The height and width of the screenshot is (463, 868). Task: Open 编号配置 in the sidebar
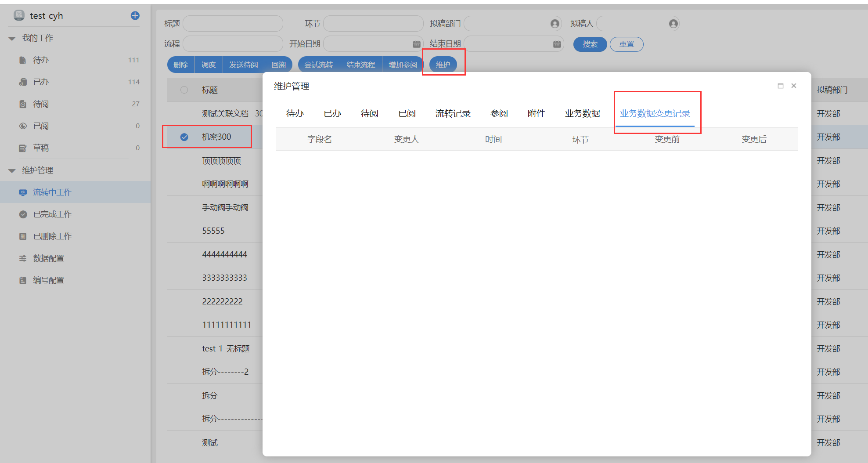click(75, 280)
